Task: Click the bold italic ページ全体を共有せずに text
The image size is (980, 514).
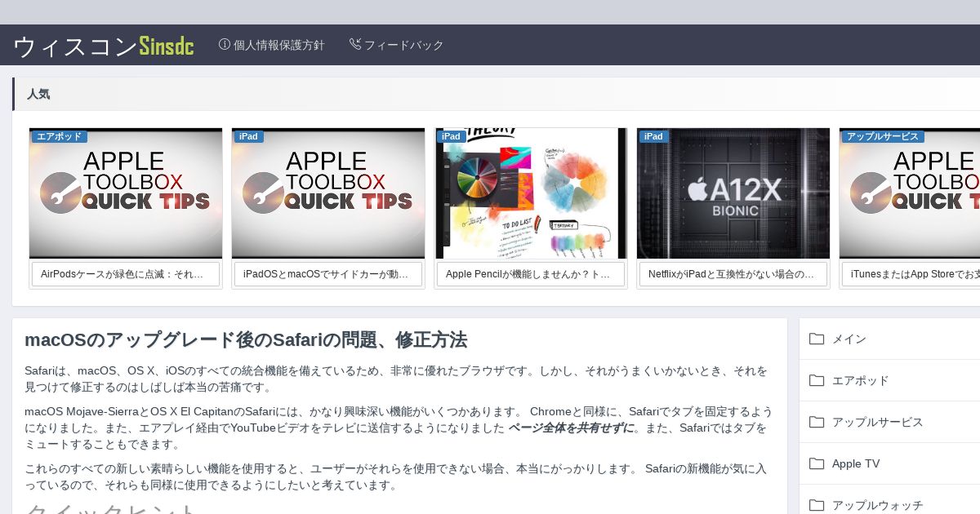Action: click(572, 428)
